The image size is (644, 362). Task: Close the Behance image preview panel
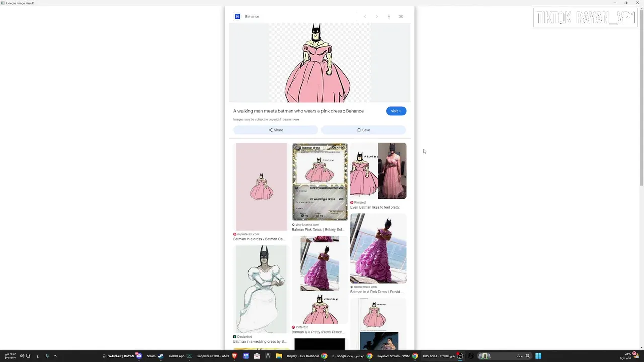(x=401, y=16)
